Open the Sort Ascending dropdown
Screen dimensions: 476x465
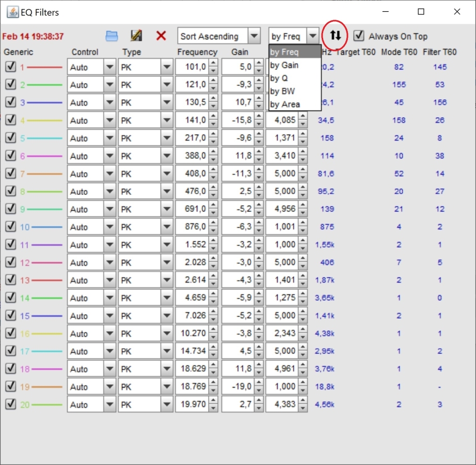click(x=253, y=36)
